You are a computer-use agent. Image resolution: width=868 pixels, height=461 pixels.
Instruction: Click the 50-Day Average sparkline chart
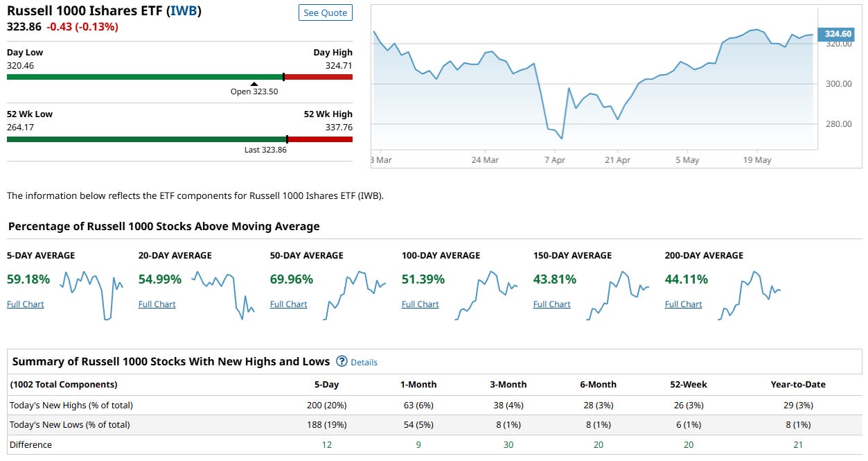(355, 295)
